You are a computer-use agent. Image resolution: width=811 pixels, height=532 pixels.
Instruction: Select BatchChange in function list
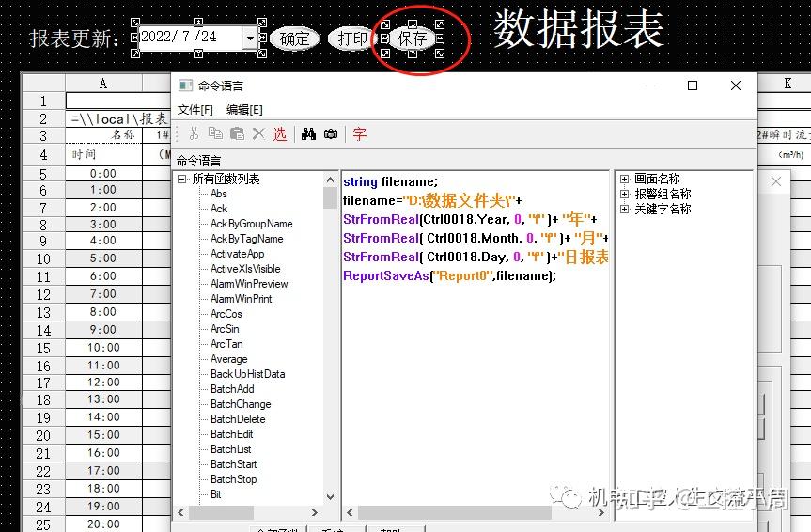tap(241, 403)
